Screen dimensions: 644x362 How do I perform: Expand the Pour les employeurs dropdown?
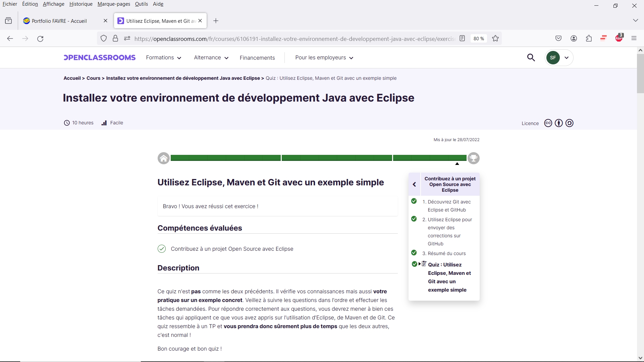coord(324,58)
